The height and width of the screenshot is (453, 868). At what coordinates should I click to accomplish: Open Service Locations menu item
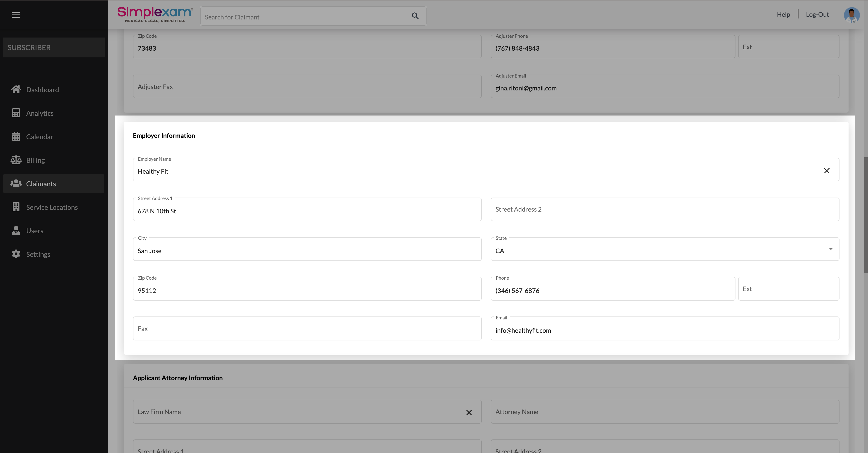(x=52, y=207)
